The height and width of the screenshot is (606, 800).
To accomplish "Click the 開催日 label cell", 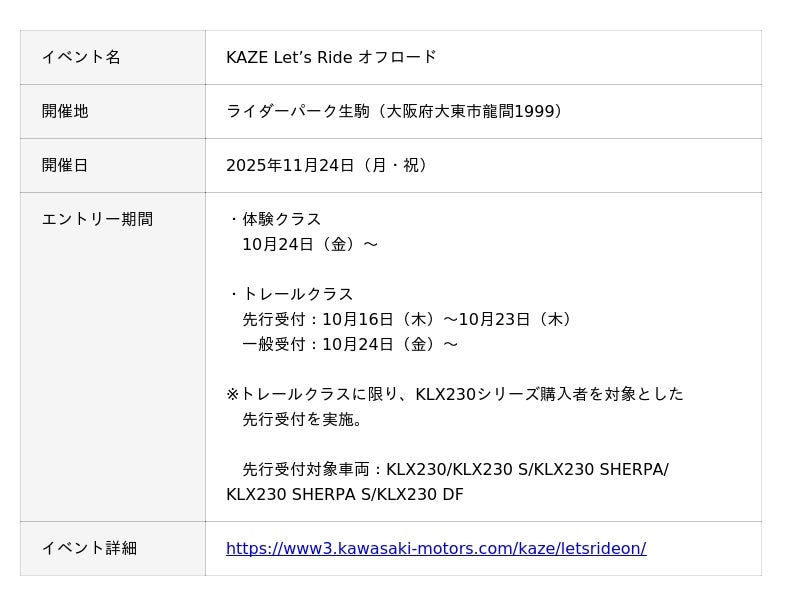I will [x=65, y=165].
